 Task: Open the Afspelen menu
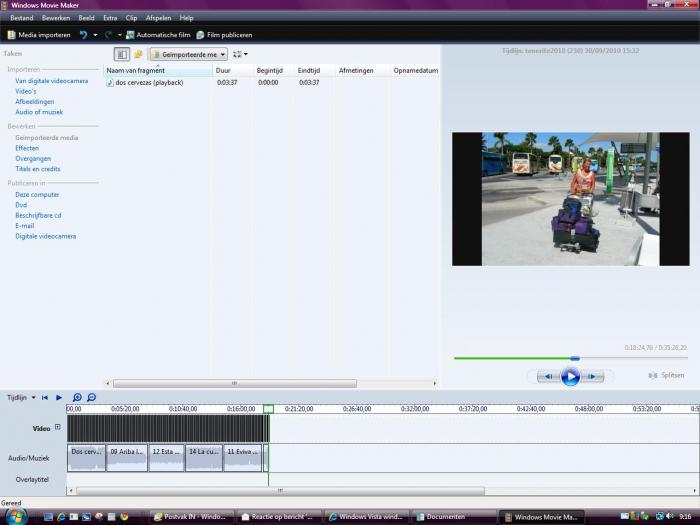(158, 18)
